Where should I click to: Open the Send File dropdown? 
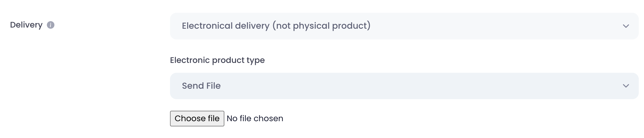pyautogui.click(x=404, y=86)
